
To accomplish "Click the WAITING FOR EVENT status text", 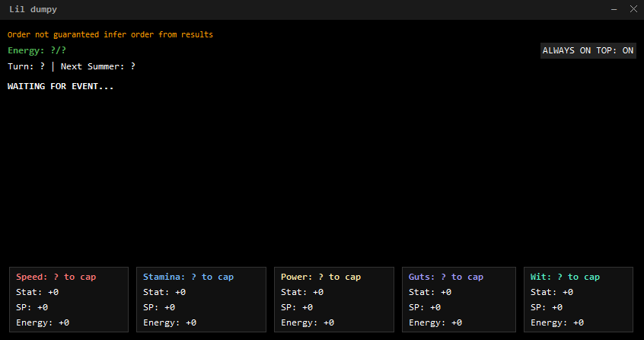I will tap(60, 86).
